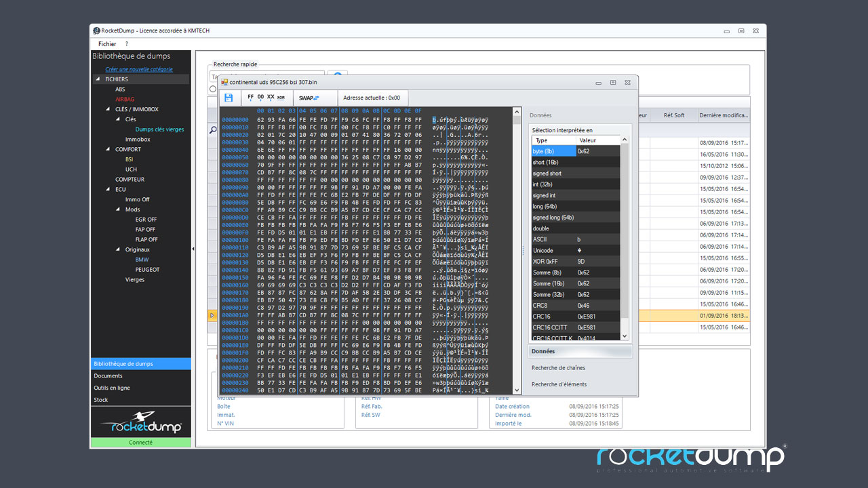Fill selection with FF bytes
This screenshot has height=488, width=868.
click(251, 98)
